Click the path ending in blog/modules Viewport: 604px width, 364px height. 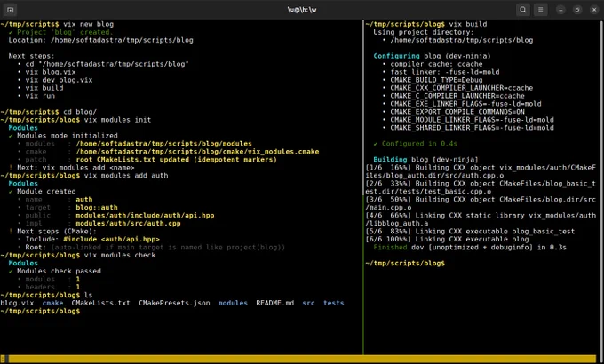pos(163,144)
